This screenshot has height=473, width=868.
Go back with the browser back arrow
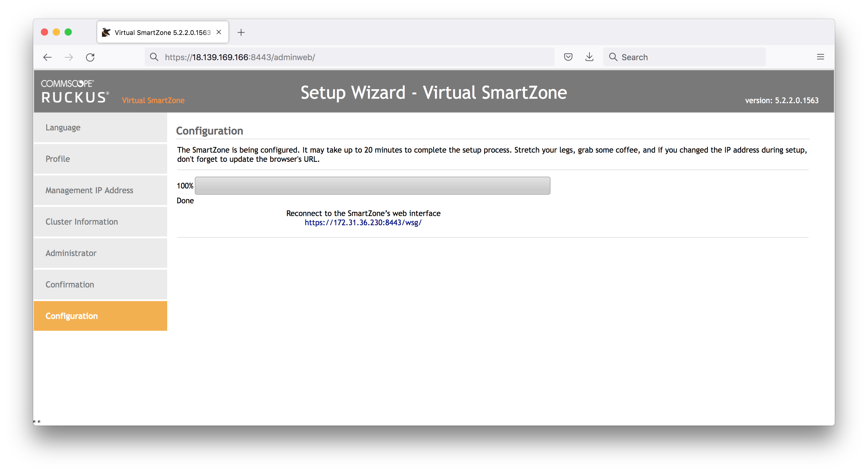coord(47,57)
